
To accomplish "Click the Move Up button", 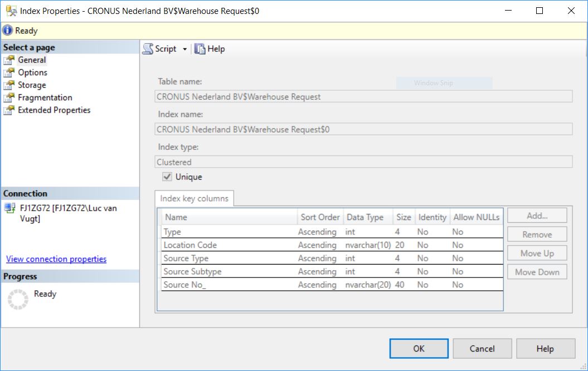I will coord(537,253).
